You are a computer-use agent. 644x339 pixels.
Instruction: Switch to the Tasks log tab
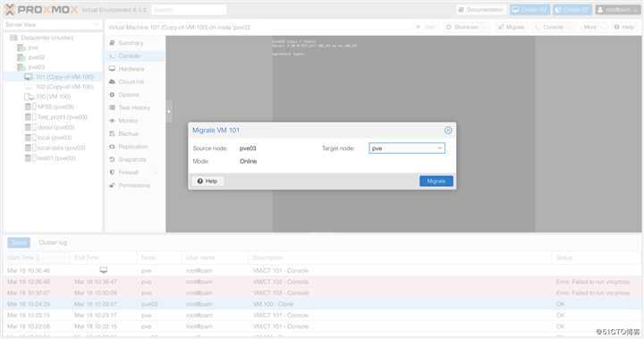(x=19, y=242)
